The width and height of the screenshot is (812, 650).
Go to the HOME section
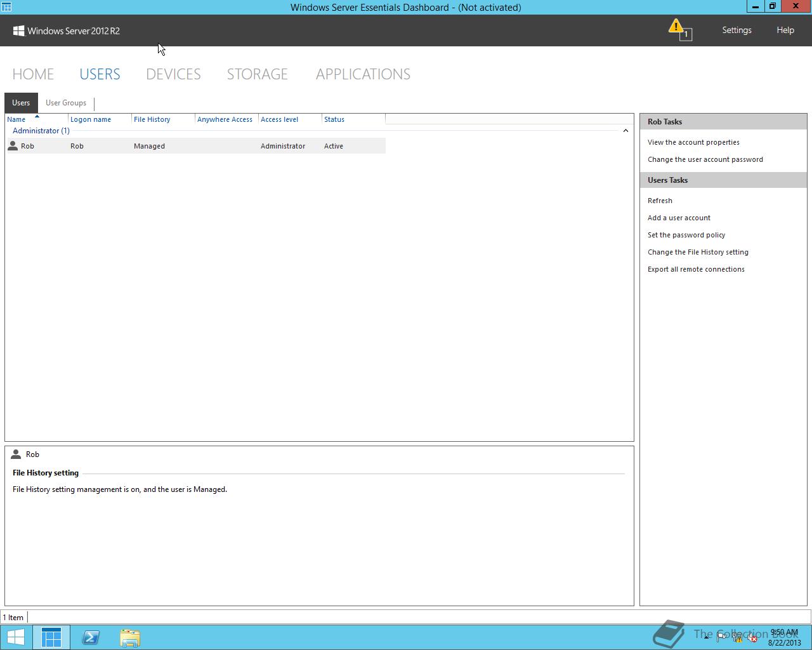pyautogui.click(x=33, y=74)
